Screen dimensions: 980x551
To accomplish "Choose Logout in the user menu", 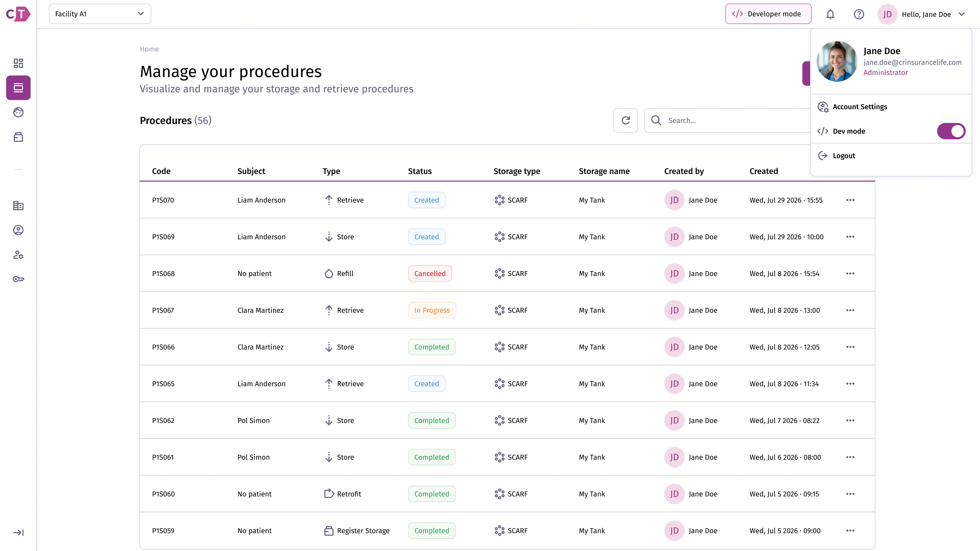I will point(891,156).
